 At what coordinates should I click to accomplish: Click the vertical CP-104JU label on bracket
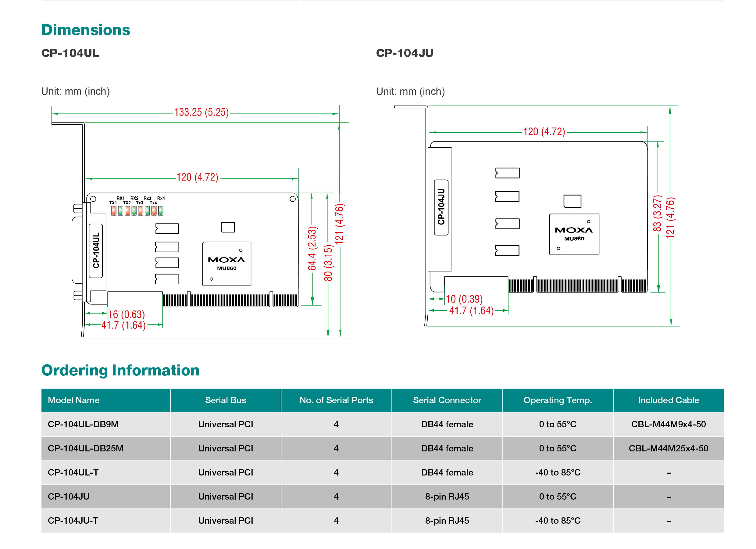pos(441,207)
